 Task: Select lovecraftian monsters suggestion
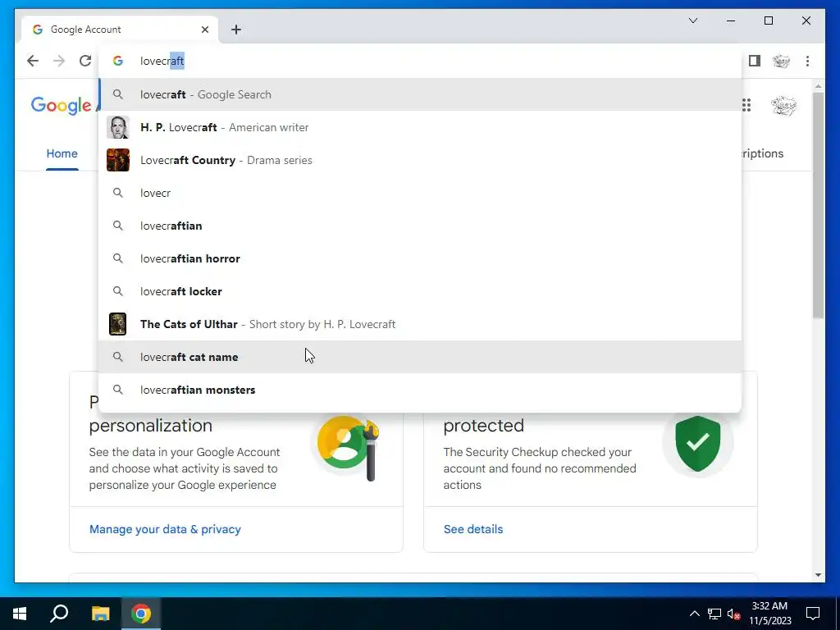421,390
